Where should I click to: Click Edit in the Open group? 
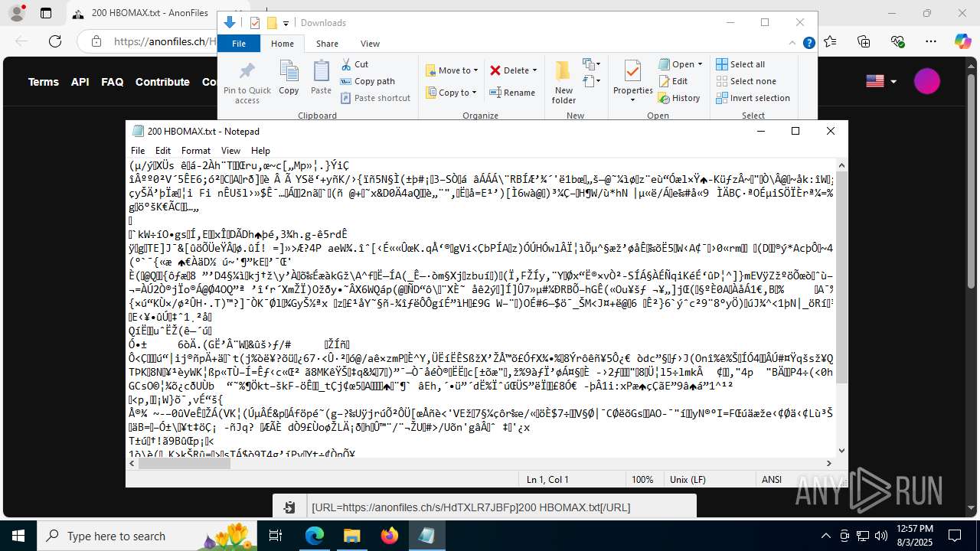click(x=673, y=81)
